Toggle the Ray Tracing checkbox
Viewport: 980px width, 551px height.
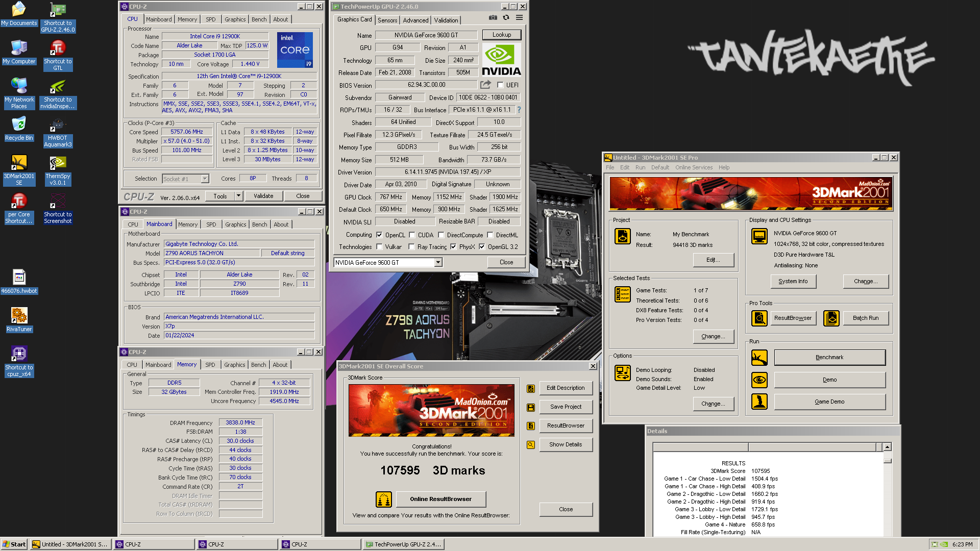tap(412, 247)
